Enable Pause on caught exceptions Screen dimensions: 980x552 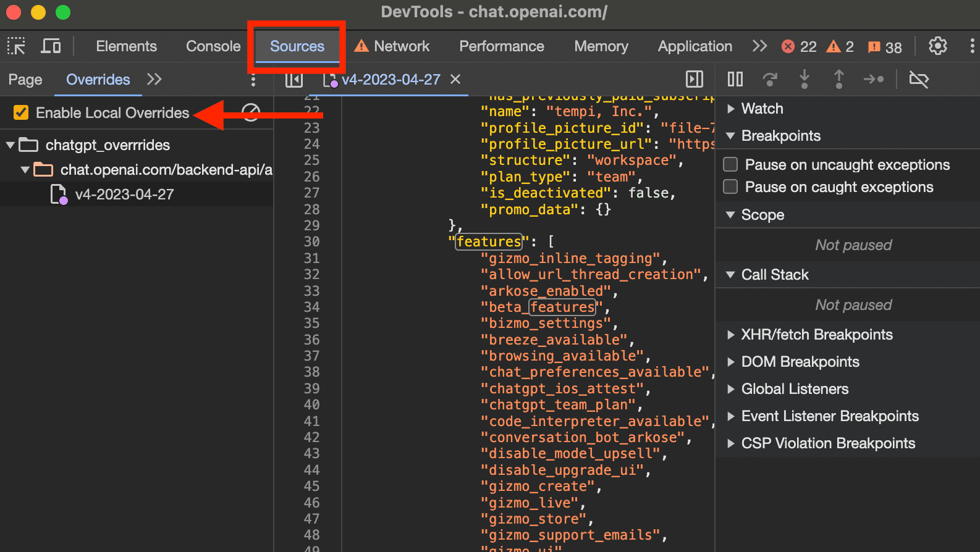730,186
